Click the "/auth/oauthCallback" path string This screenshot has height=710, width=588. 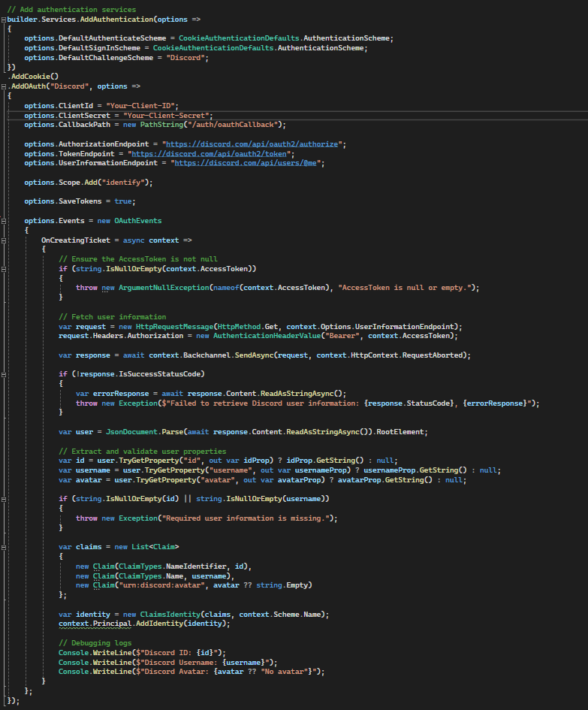pyautogui.click(x=234, y=125)
